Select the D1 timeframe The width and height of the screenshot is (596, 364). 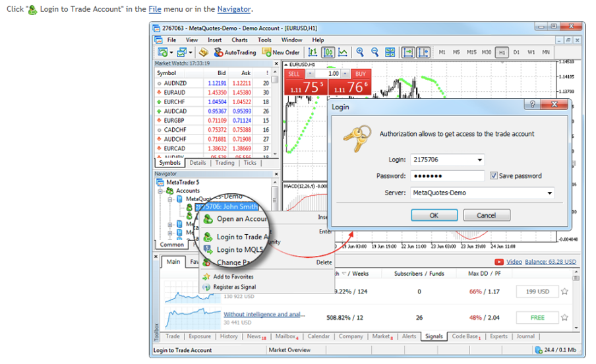[516, 52]
